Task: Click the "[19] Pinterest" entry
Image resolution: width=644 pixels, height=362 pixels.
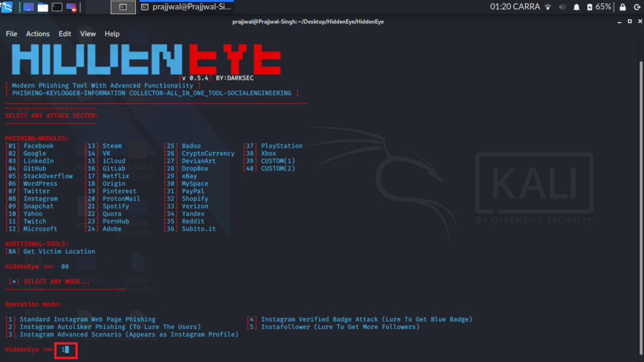Action: click(x=111, y=191)
